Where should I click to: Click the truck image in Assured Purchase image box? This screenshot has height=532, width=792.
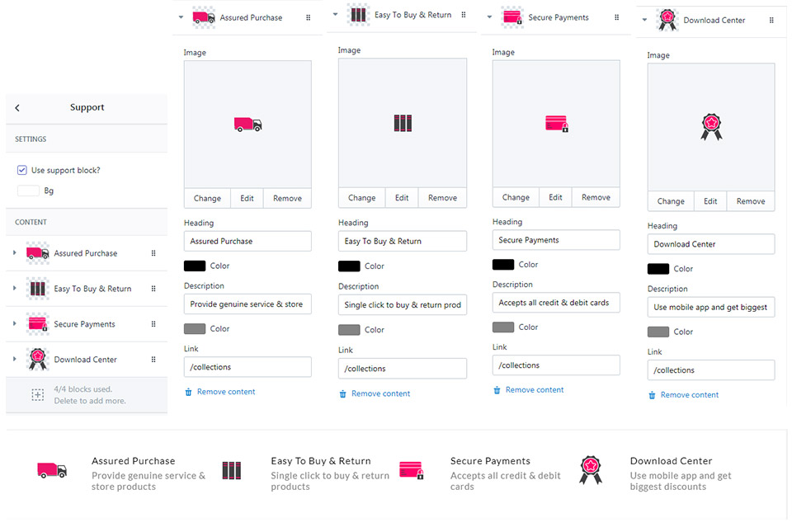(x=247, y=125)
